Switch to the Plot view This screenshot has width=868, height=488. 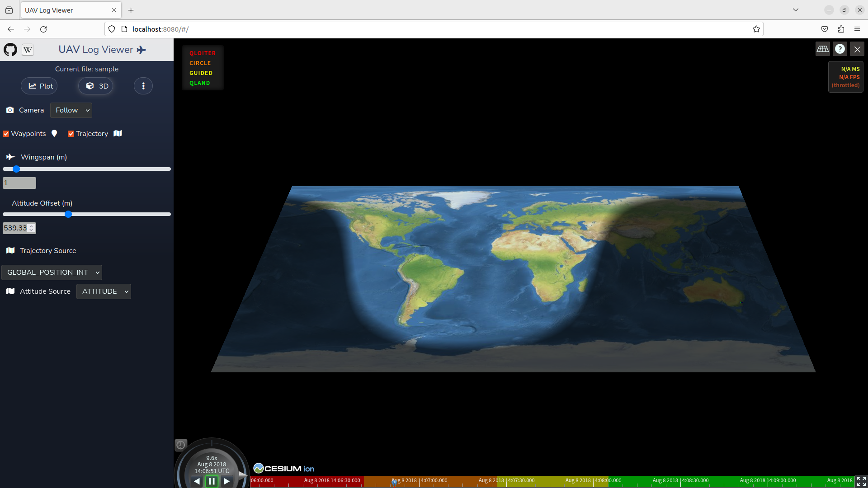[39, 86]
